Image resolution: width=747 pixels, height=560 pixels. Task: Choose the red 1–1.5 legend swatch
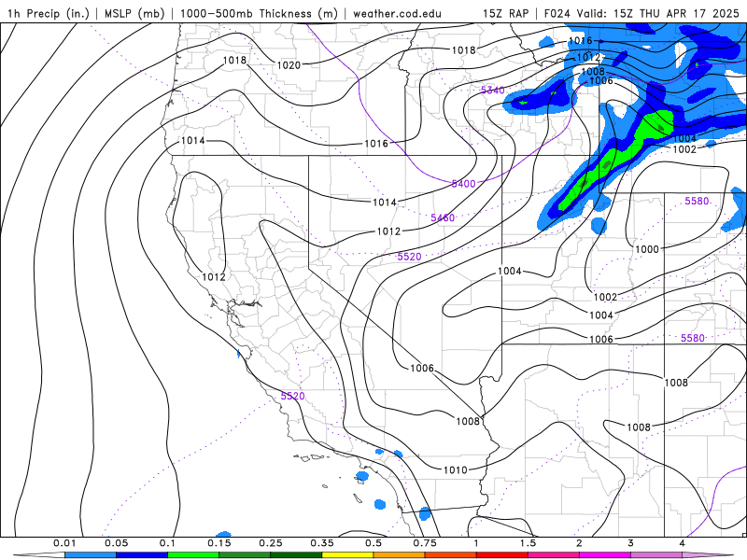[x=502, y=555]
